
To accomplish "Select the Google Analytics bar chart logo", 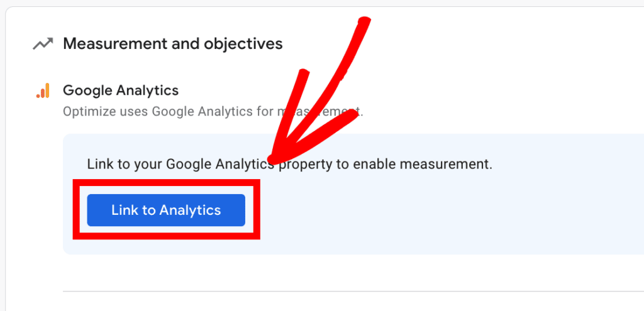I will [43, 90].
